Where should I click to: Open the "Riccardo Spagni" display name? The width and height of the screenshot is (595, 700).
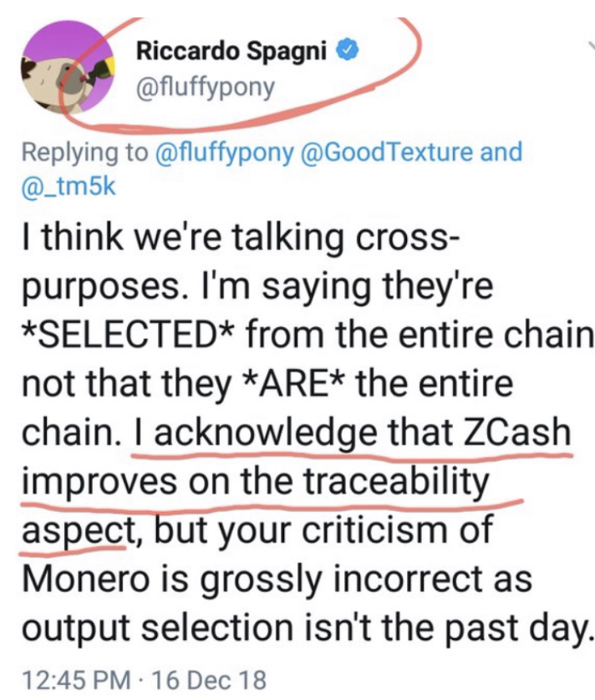pyautogui.click(x=236, y=52)
